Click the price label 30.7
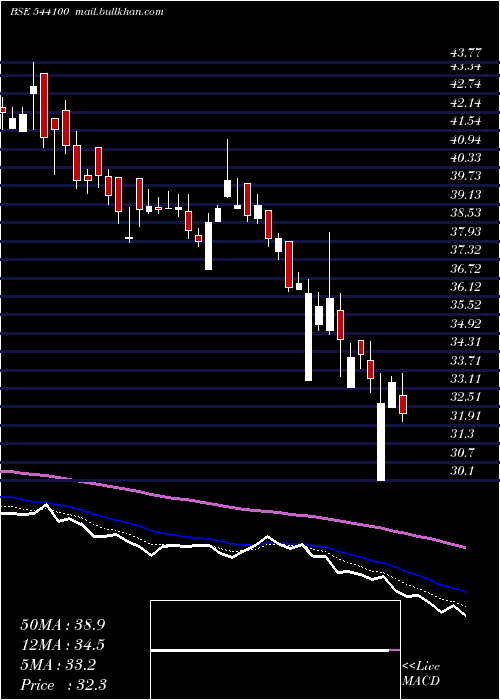Image resolution: width=500 pixels, height=700 pixels. tap(462, 453)
